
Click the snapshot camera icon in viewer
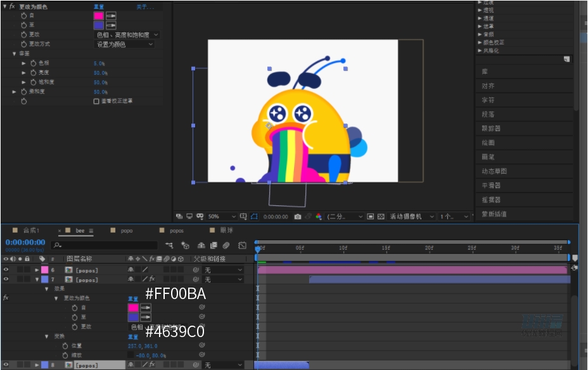click(298, 217)
